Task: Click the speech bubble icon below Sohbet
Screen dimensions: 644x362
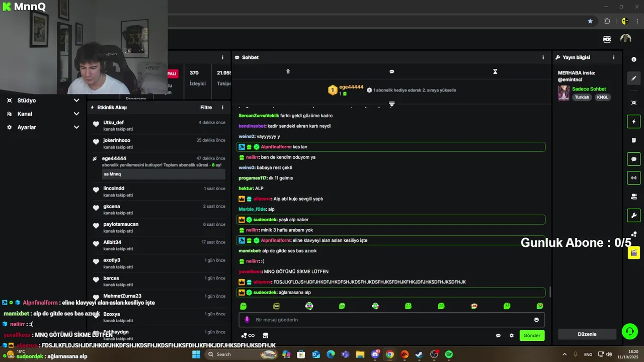Action: pyautogui.click(x=391, y=71)
